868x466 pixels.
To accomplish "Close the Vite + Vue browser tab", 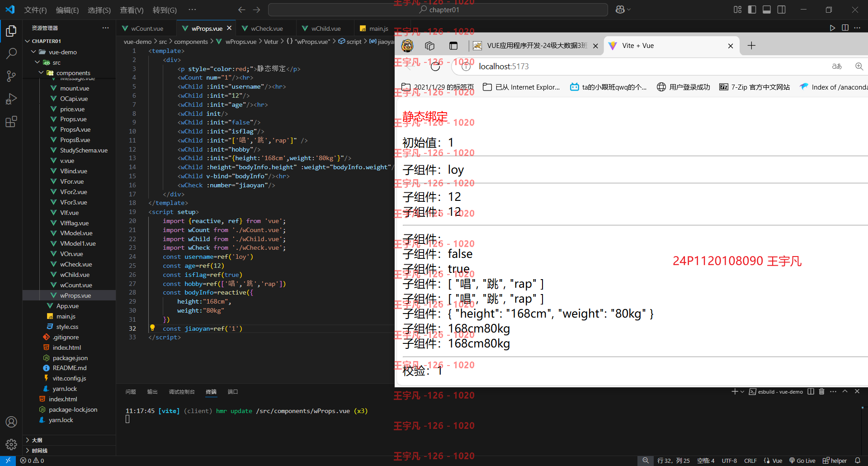I will pos(731,46).
